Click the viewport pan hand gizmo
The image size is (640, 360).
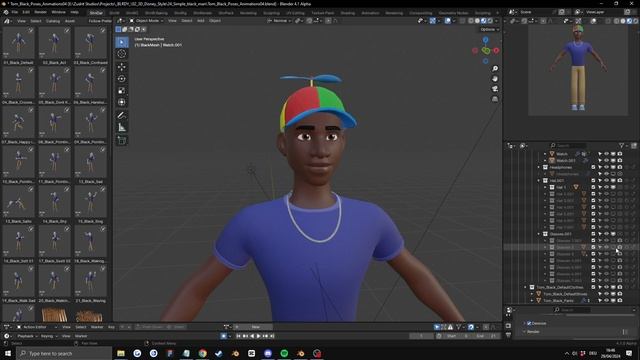point(495,79)
